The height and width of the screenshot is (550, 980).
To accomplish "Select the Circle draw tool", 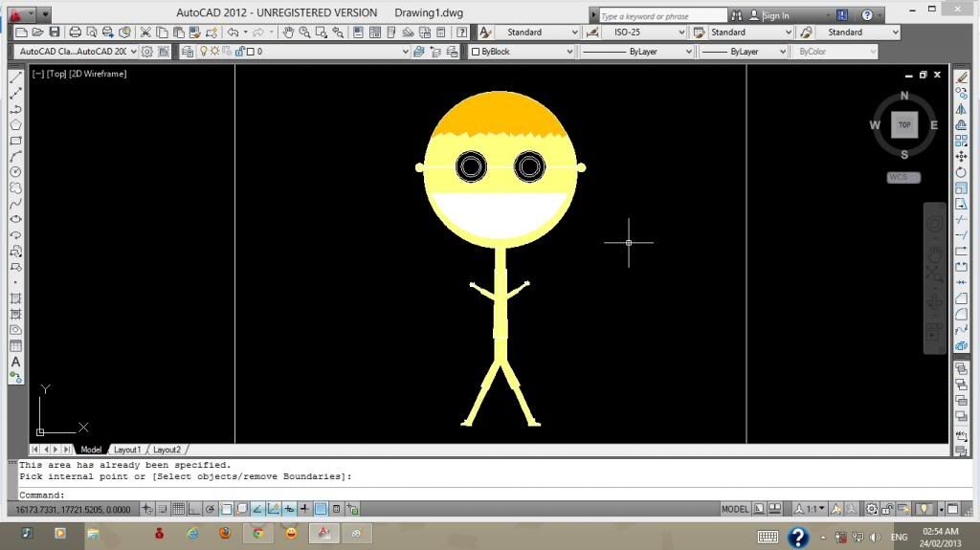I will coord(15,172).
